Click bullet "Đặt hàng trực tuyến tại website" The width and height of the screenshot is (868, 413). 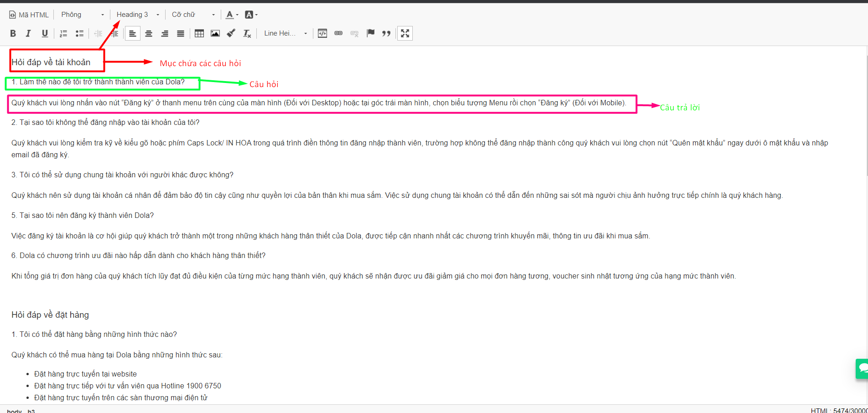tap(85, 374)
